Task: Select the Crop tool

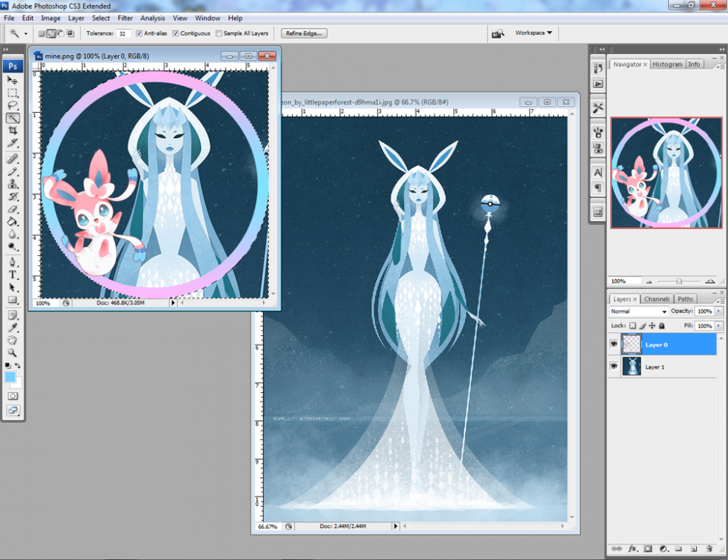Action: pos(13,130)
